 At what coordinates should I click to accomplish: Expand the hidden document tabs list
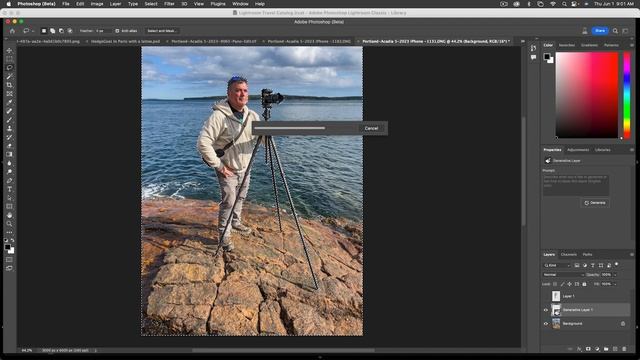pos(522,41)
